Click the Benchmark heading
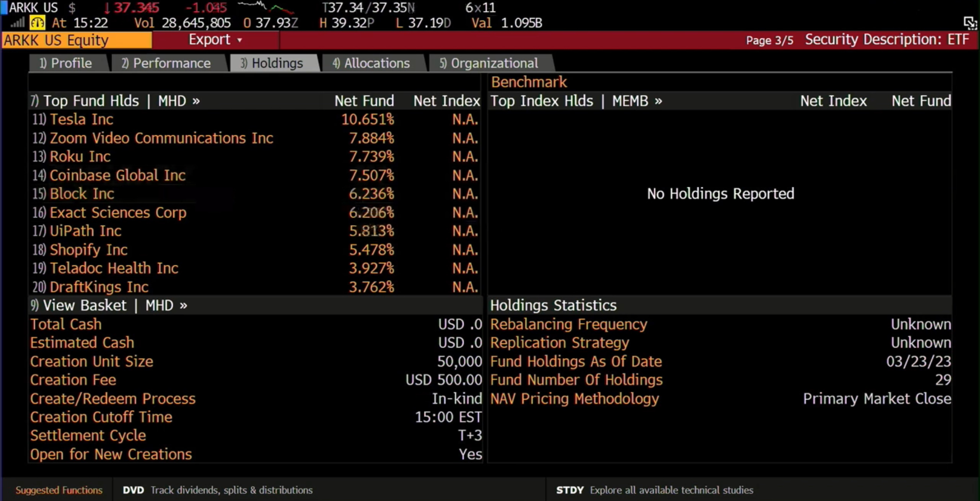This screenshot has height=501, width=980. (529, 82)
